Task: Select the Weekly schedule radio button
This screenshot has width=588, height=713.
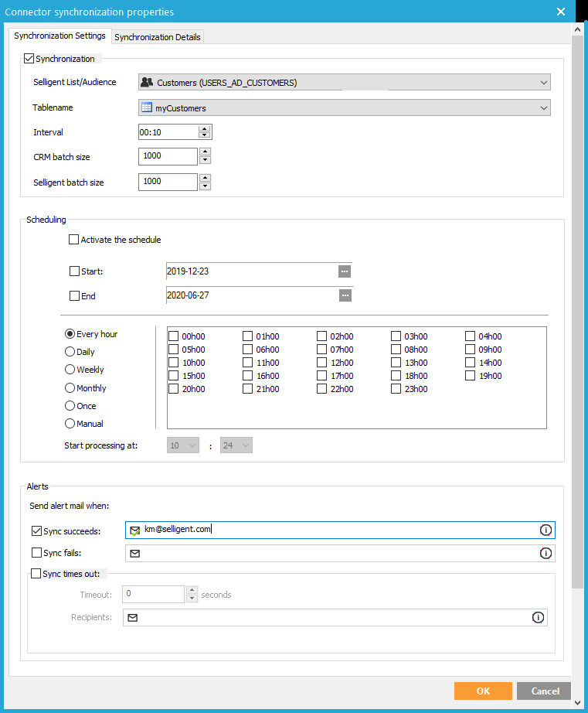Action: point(70,370)
